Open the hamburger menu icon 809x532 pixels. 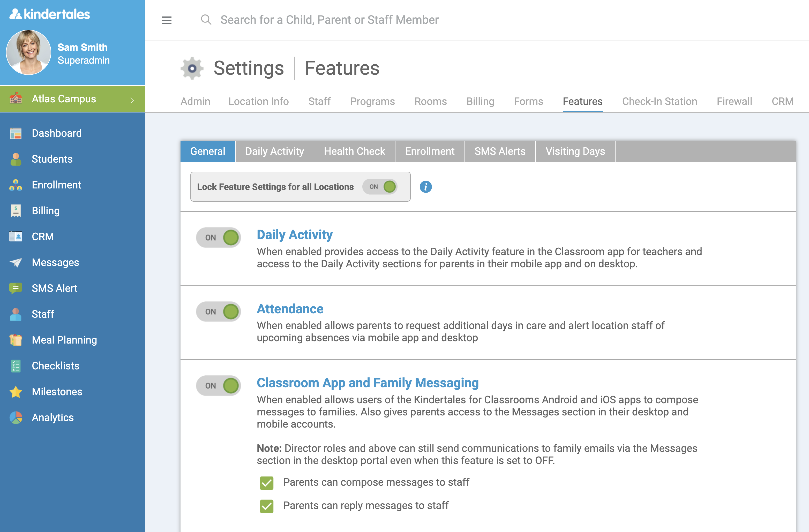(x=166, y=20)
